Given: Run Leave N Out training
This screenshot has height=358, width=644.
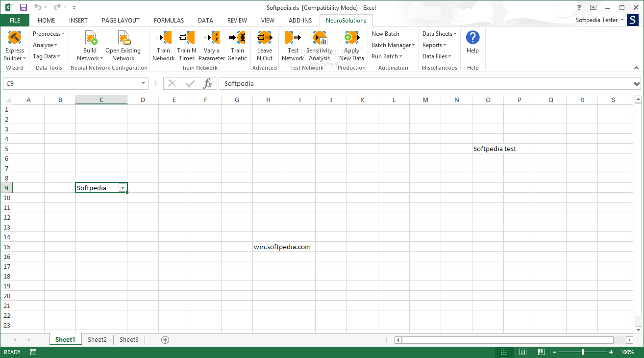Looking at the screenshot, I should click(265, 46).
